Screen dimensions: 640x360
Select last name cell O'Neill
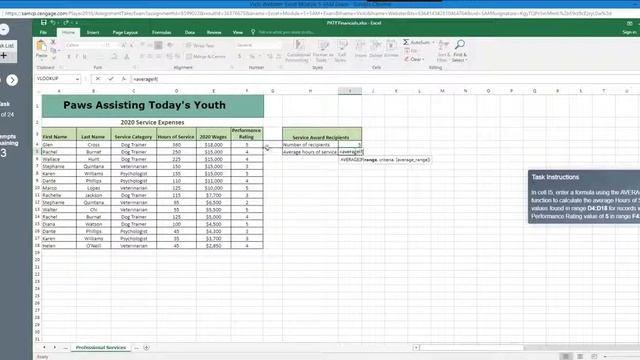click(93, 246)
